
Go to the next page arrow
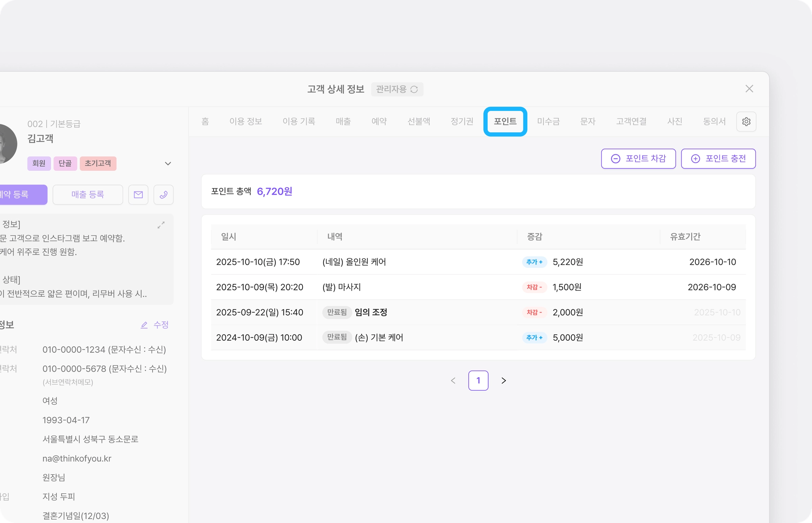(504, 381)
